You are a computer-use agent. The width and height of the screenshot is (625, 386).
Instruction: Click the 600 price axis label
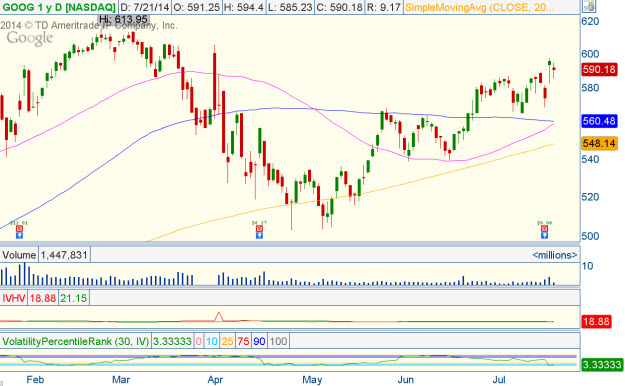(x=590, y=54)
